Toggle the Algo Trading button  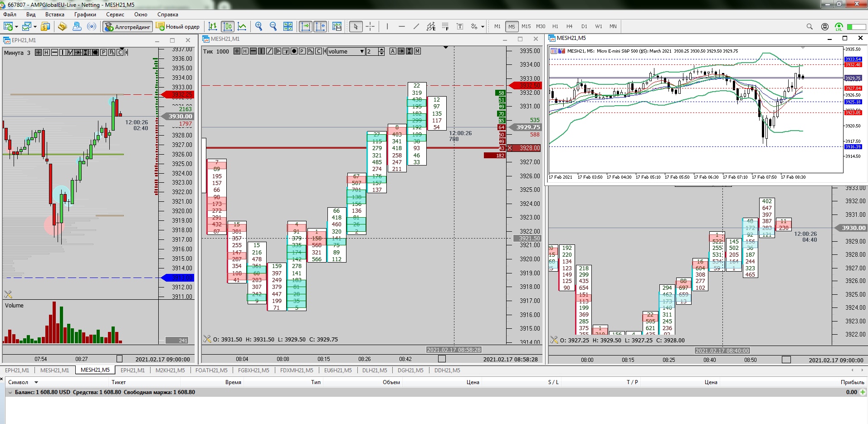click(x=127, y=26)
